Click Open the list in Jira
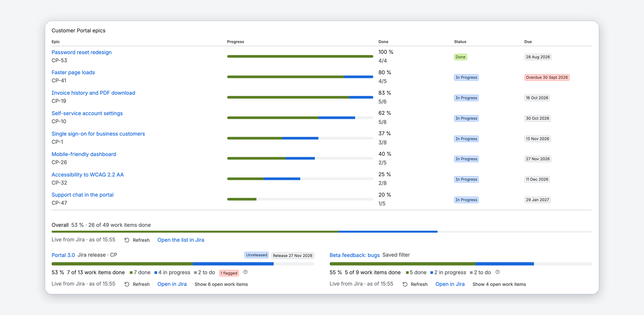This screenshot has width=644, height=315. [x=181, y=240]
